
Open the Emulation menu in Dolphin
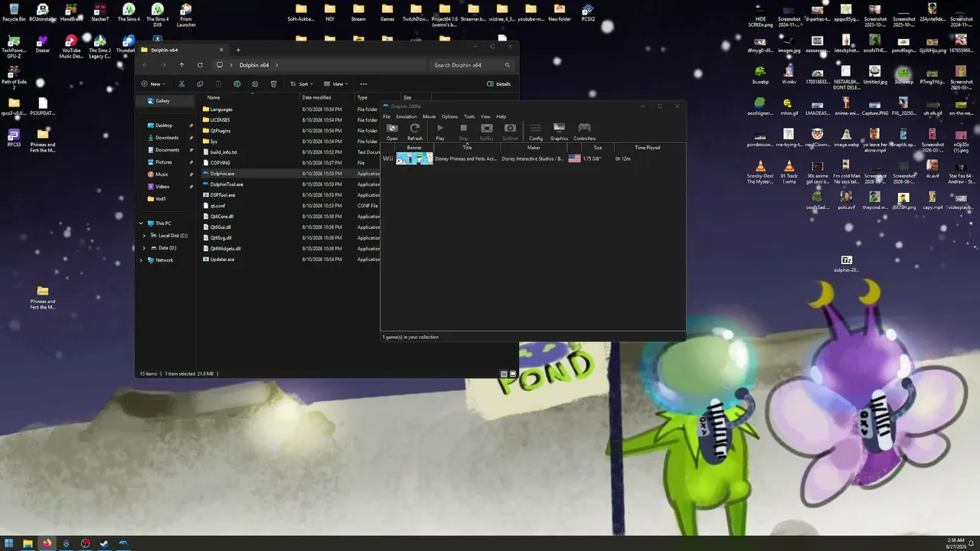(407, 117)
